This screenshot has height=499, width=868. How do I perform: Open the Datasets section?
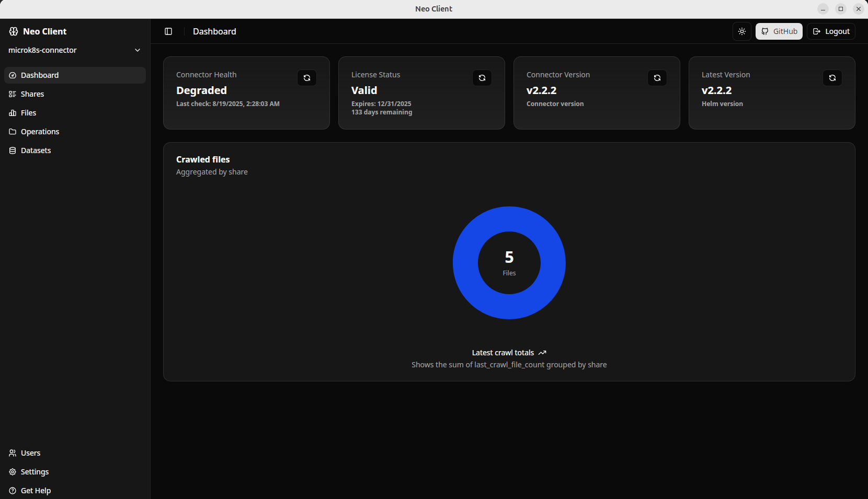pos(36,150)
